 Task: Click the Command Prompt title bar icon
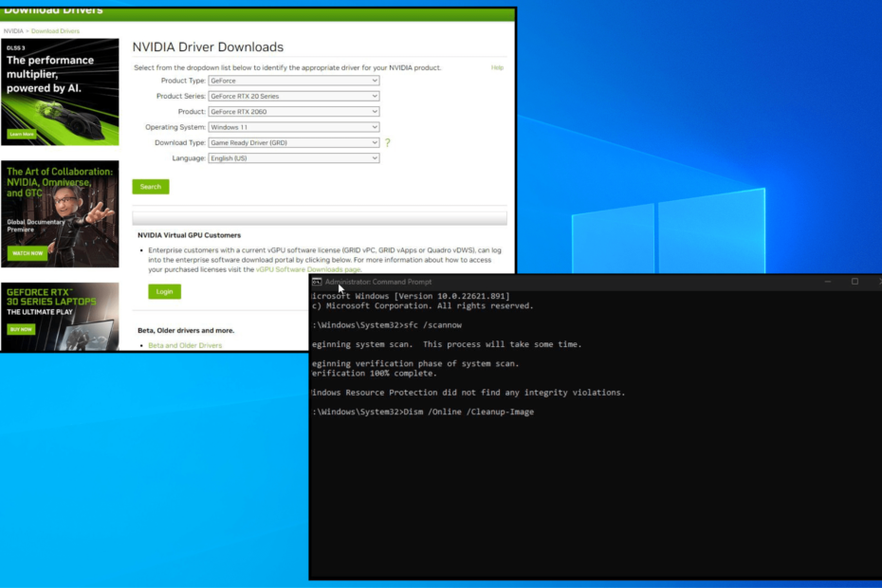318,282
